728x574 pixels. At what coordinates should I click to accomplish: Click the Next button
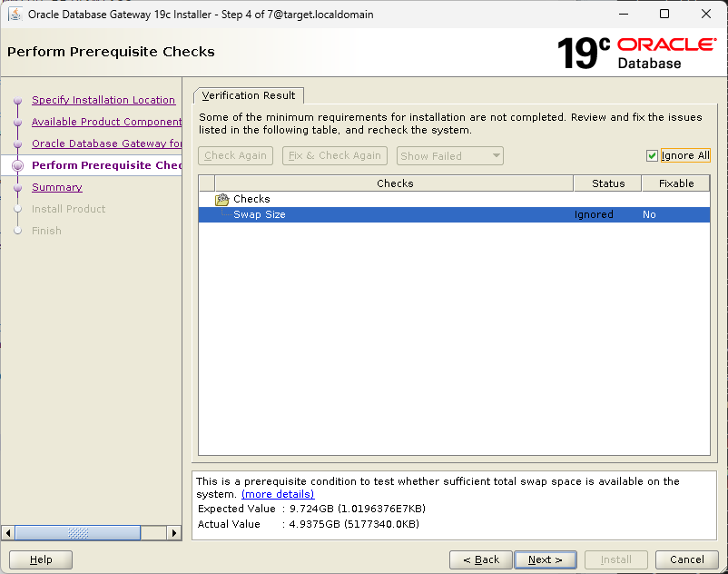point(546,559)
